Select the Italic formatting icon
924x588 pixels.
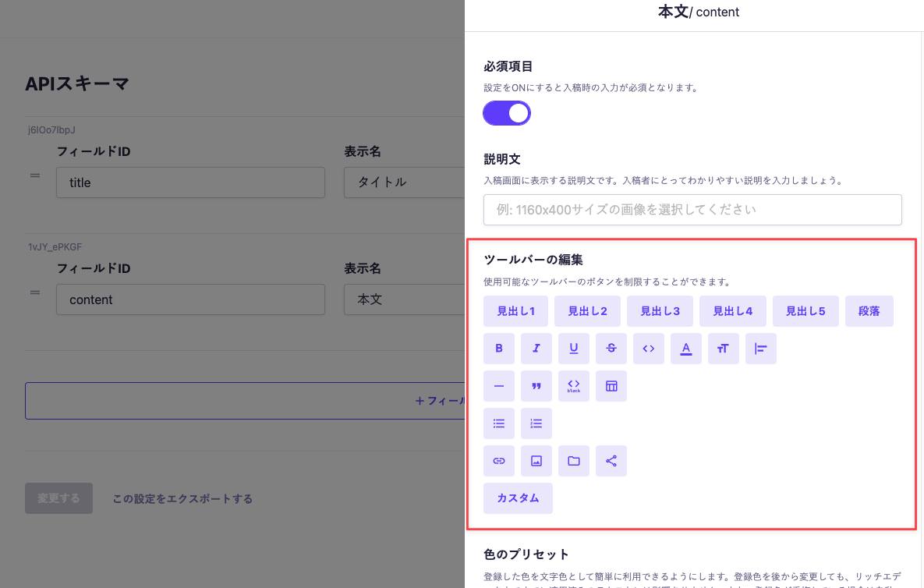coord(536,349)
